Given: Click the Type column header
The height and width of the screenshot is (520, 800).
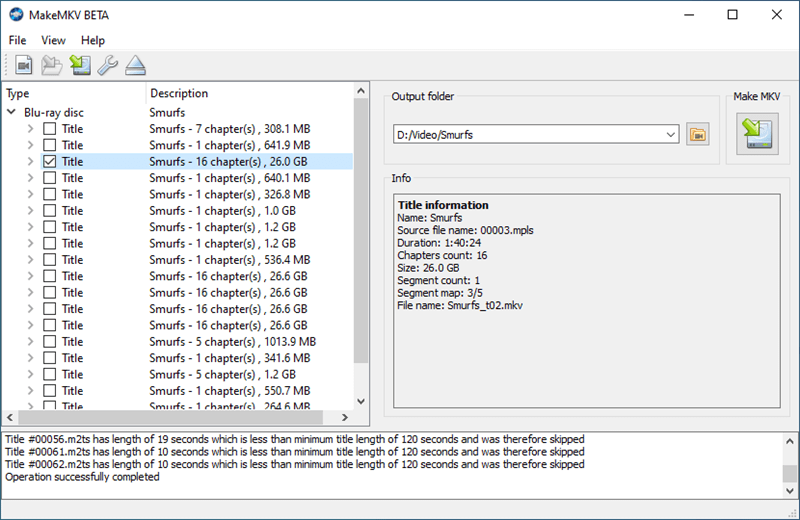Looking at the screenshot, I should (x=74, y=93).
